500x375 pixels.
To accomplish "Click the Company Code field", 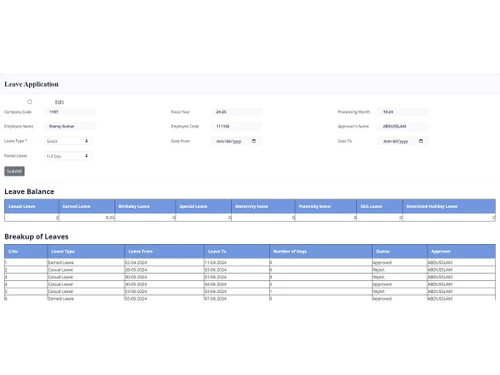I will tap(70, 112).
